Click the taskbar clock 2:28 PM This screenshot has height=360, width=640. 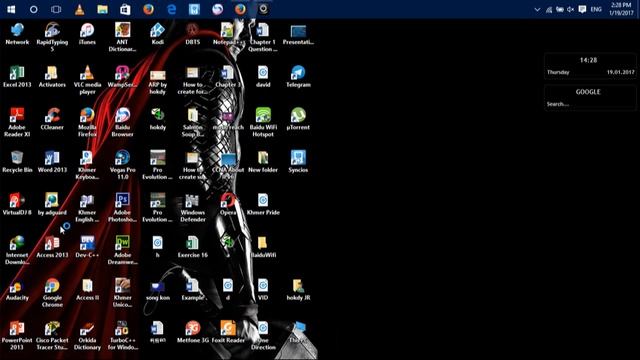pyautogui.click(x=621, y=9)
